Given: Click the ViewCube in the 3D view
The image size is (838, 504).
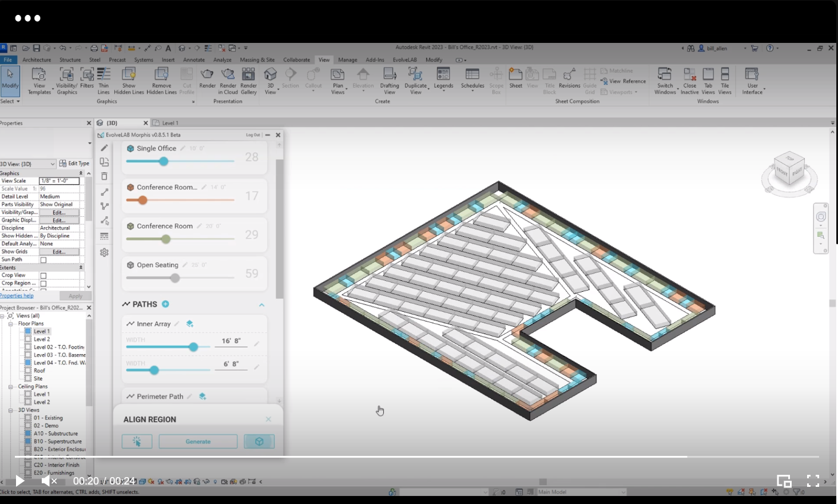Looking at the screenshot, I should click(789, 169).
